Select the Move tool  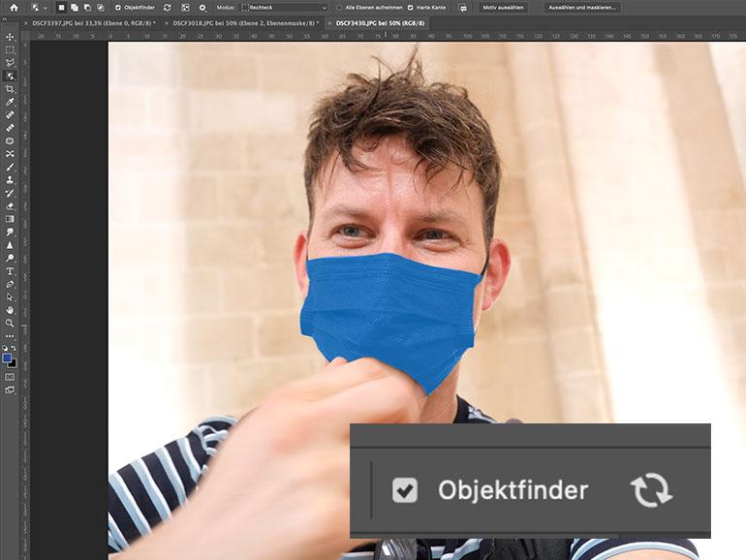pos(10,37)
